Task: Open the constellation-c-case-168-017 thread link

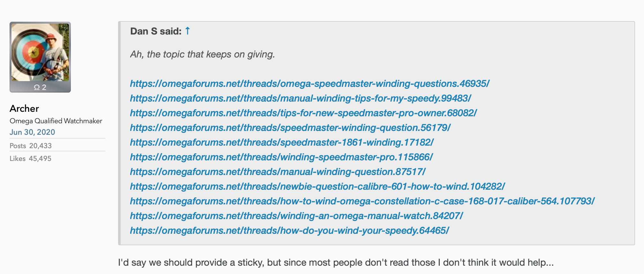Action: (x=362, y=201)
